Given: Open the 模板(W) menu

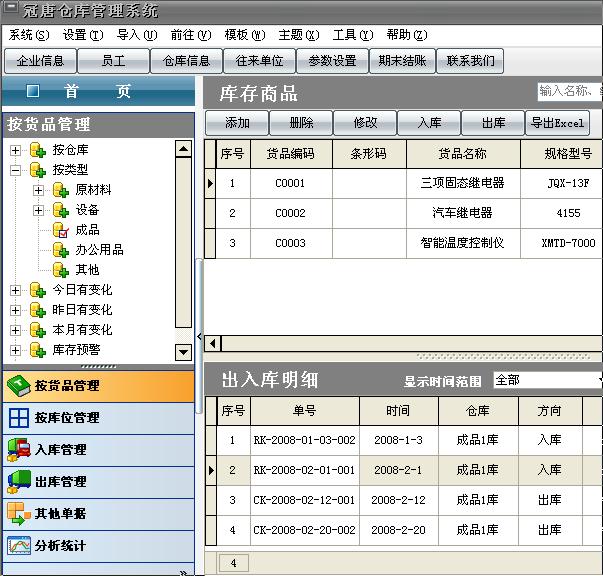Looking at the screenshot, I should (245, 35).
